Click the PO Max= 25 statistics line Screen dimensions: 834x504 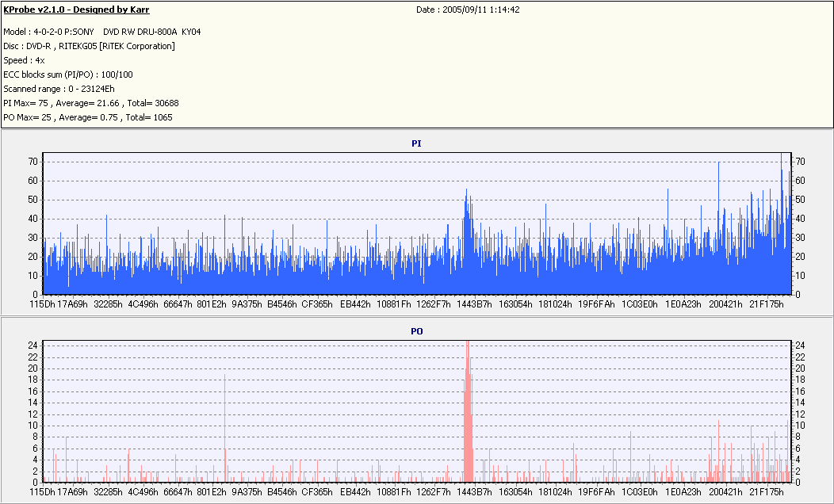click(x=88, y=117)
